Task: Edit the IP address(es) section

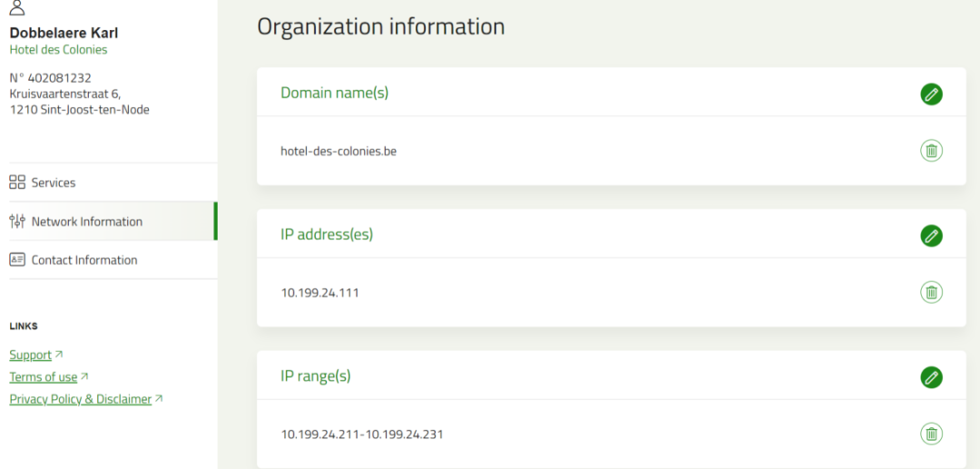Action: (x=931, y=236)
